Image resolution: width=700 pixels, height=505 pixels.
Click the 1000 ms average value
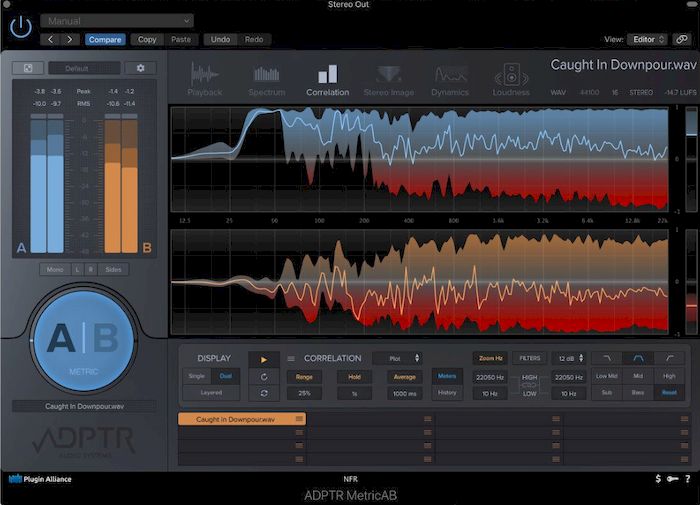[404, 393]
